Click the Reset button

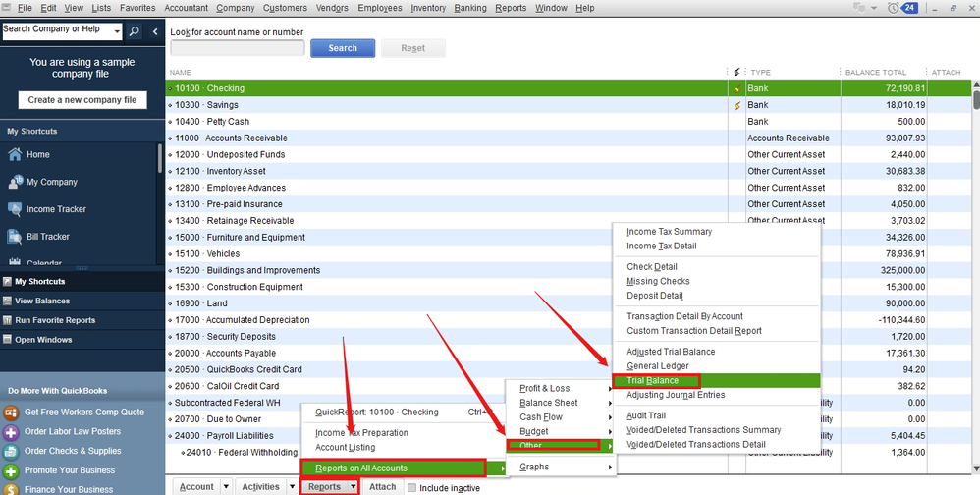(413, 48)
